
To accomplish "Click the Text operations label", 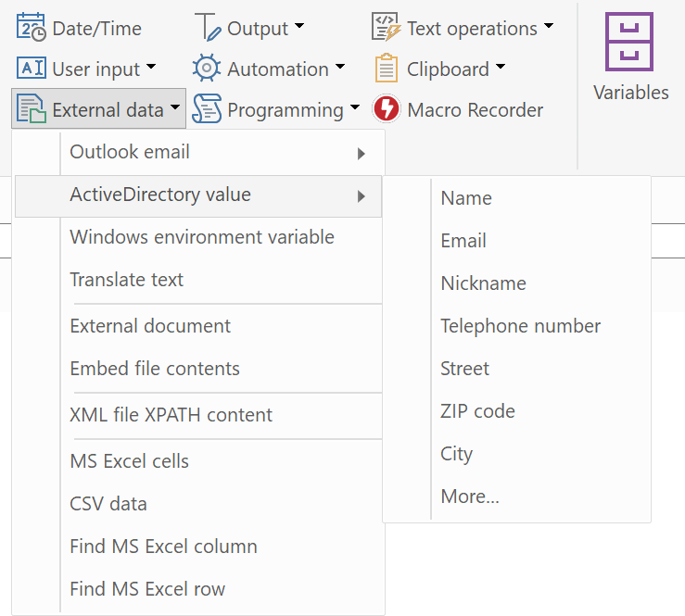I will pos(472,30).
